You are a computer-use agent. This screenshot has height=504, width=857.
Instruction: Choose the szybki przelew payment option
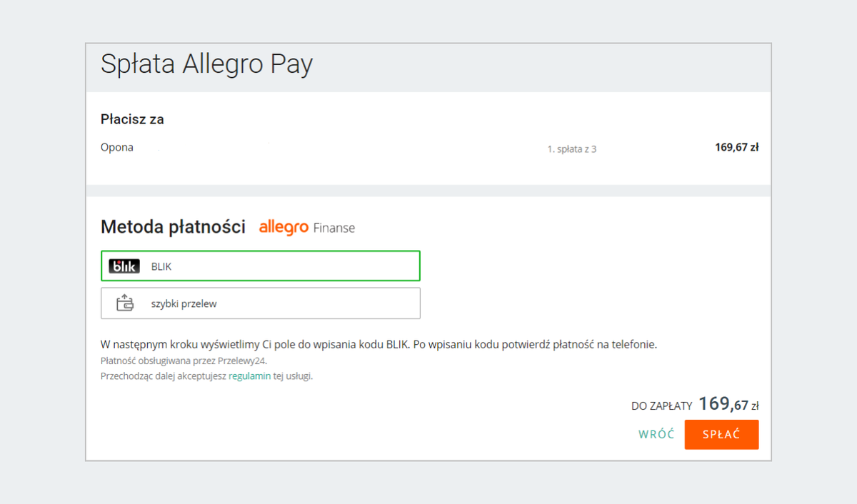point(261,303)
